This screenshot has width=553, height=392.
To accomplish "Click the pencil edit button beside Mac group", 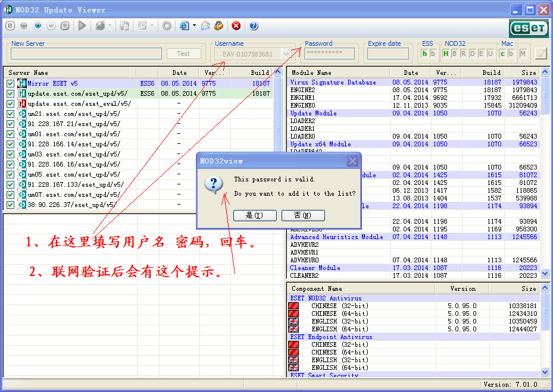I will pos(541,54).
